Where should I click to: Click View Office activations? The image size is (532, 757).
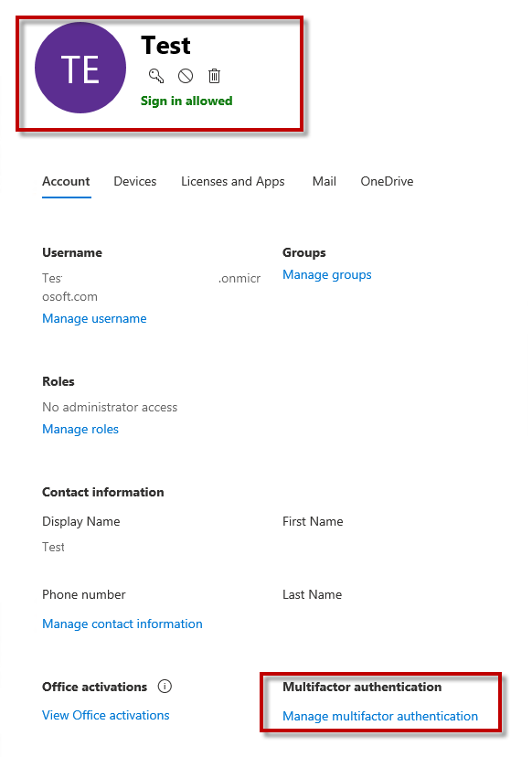click(x=105, y=715)
